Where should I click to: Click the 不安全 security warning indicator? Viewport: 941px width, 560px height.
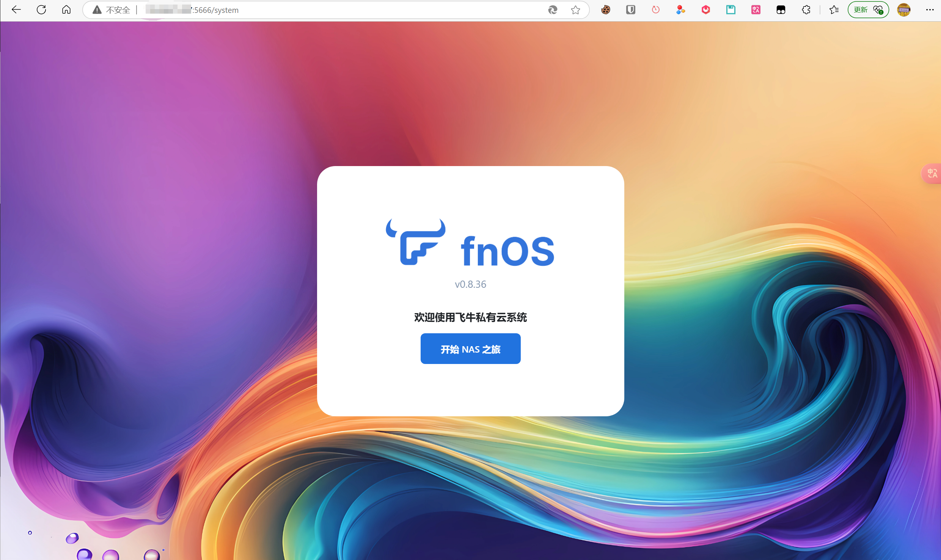112,10
